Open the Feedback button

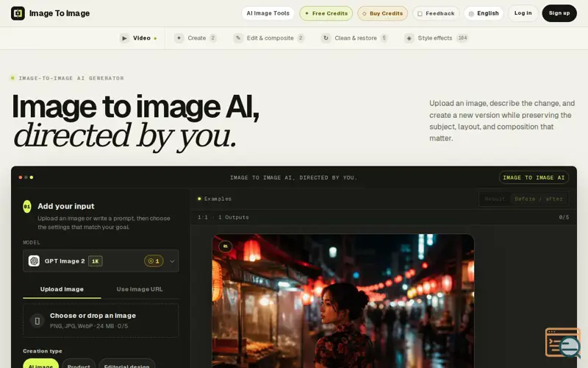tap(436, 13)
